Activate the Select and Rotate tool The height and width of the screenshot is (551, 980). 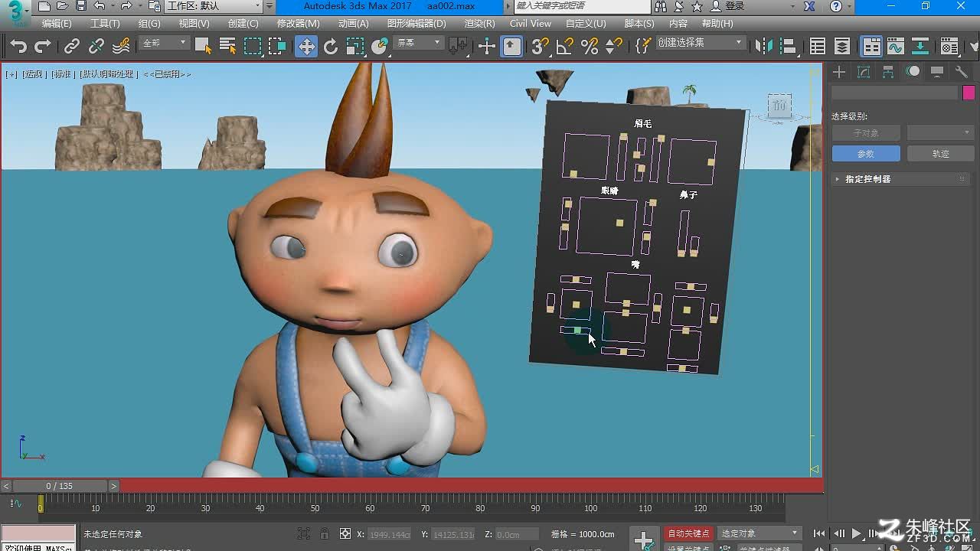(331, 47)
